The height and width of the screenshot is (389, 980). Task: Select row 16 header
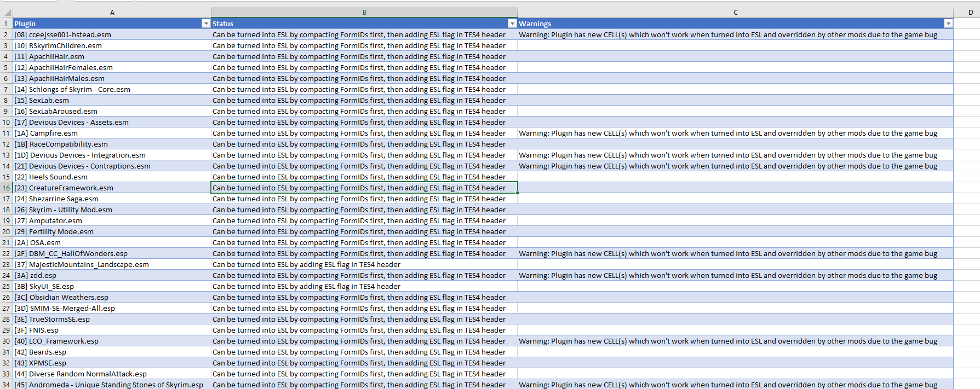(x=6, y=188)
